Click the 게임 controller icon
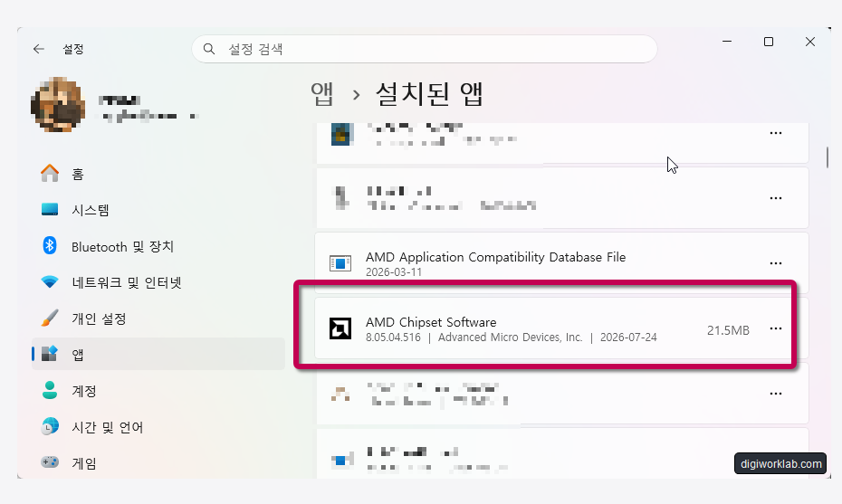 click(50, 461)
